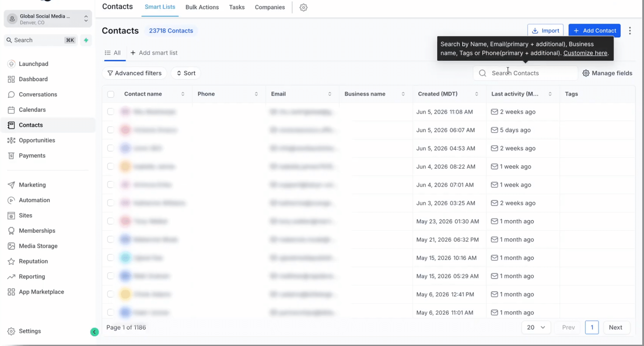This screenshot has height=346, width=644.
Task: Check the row created May 23, 2026 01:30 AM
Action: pyautogui.click(x=111, y=221)
